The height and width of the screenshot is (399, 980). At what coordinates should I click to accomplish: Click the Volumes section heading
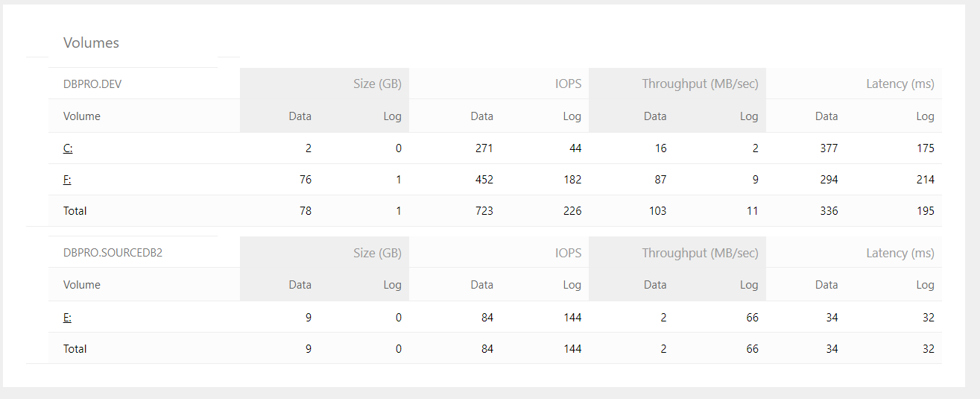coord(91,43)
